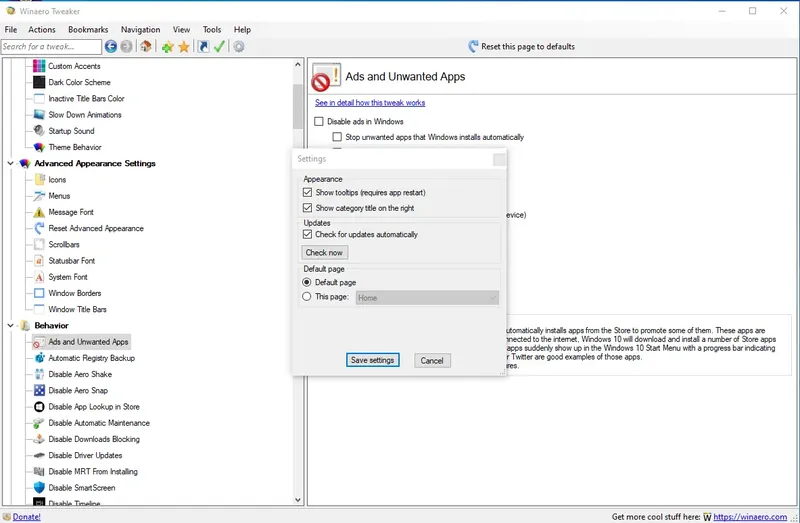Select the This page radio button
Image resolution: width=800 pixels, height=523 pixels.
307,296
